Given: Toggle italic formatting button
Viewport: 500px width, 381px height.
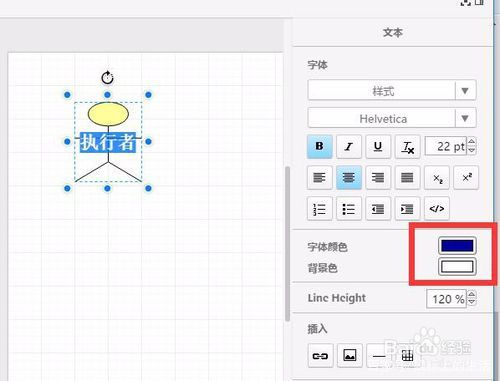Looking at the screenshot, I should tap(349, 146).
